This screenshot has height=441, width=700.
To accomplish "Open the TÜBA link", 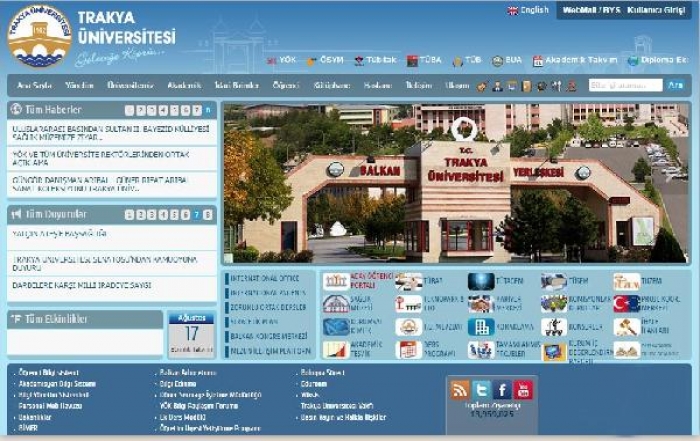I will click(x=424, y=60).
